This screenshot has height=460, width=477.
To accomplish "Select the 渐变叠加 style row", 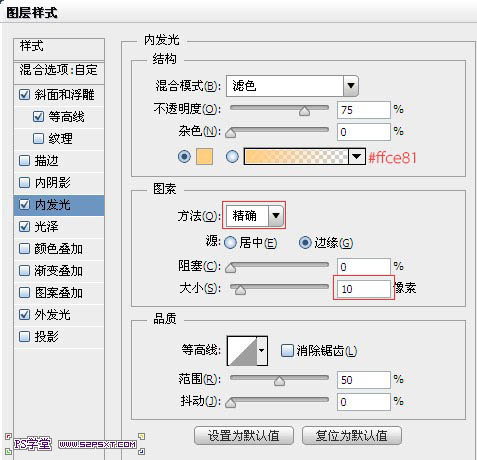I will (59, 271).
